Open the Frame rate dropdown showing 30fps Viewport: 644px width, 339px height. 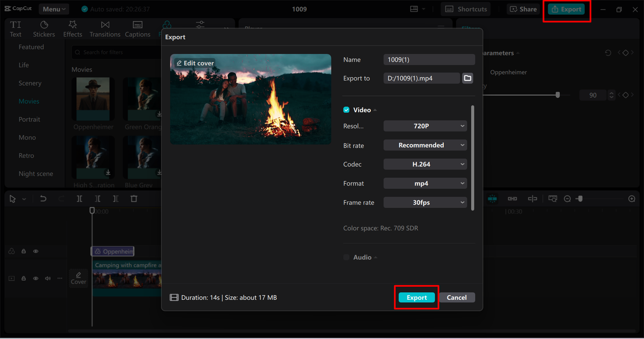coord(425,202)
